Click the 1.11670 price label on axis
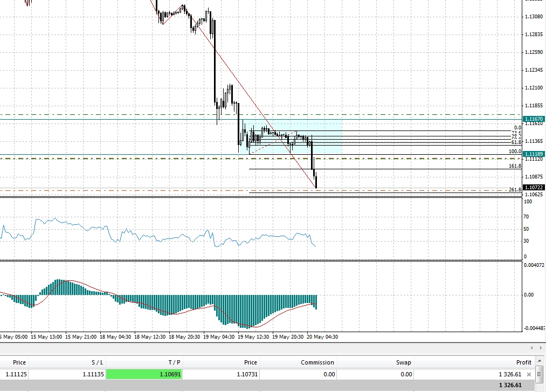Screen dimensions: 546x392 (x=534, y=119)
